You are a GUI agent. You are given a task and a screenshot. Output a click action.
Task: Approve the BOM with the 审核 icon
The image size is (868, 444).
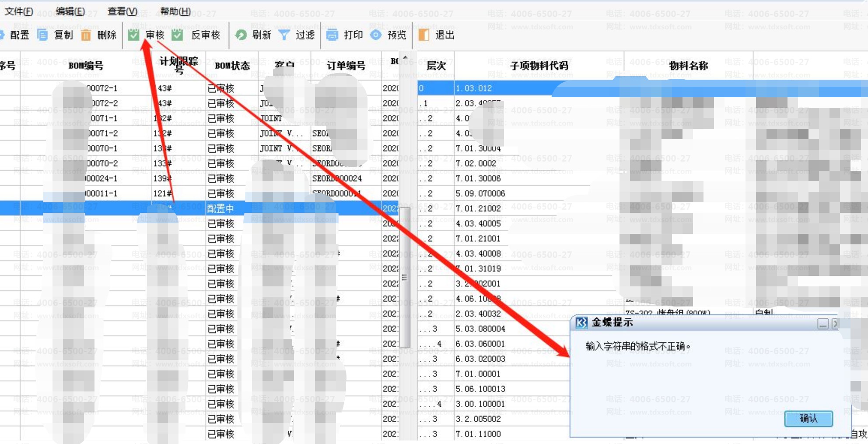tap(134, 35)
